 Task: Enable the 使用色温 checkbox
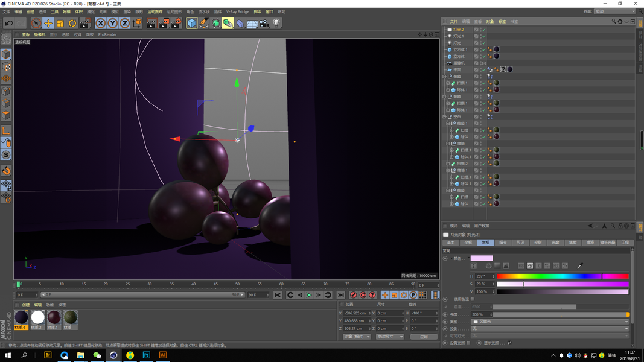pos(473,299)
